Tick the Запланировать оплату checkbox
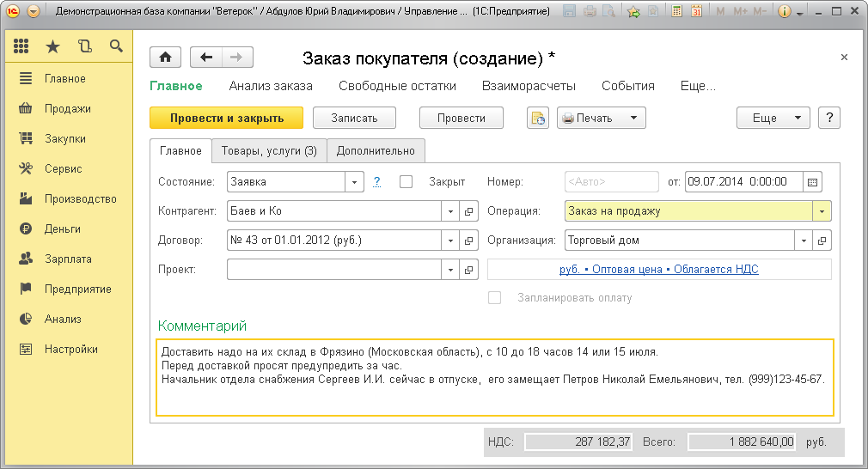 pyautogui.click(x=494, y=297)
